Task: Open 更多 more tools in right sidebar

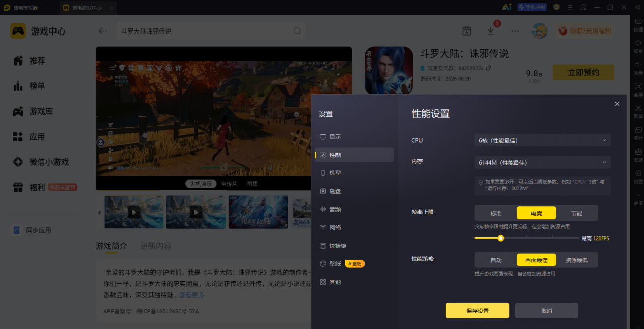Action: tap(638, 198)
